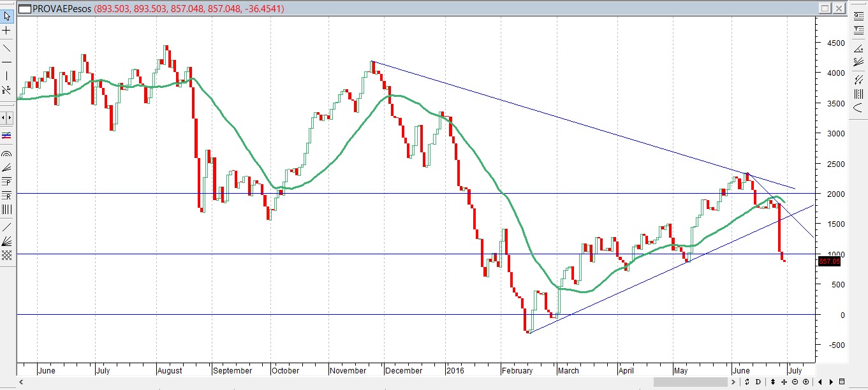Click the four-way pan arrows icon
868x390 pixels.
click(x=784, y=382)
